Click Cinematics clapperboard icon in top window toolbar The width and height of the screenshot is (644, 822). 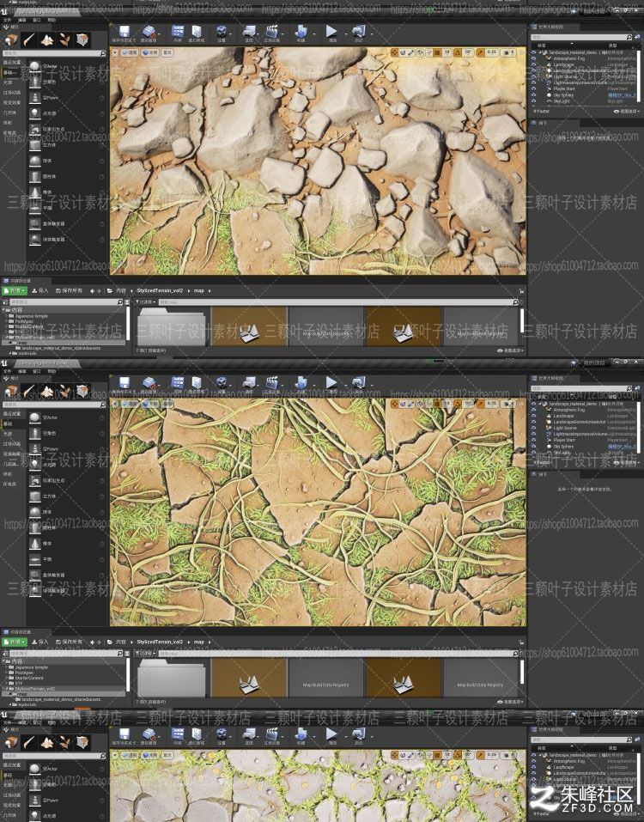tap(271, 33)
